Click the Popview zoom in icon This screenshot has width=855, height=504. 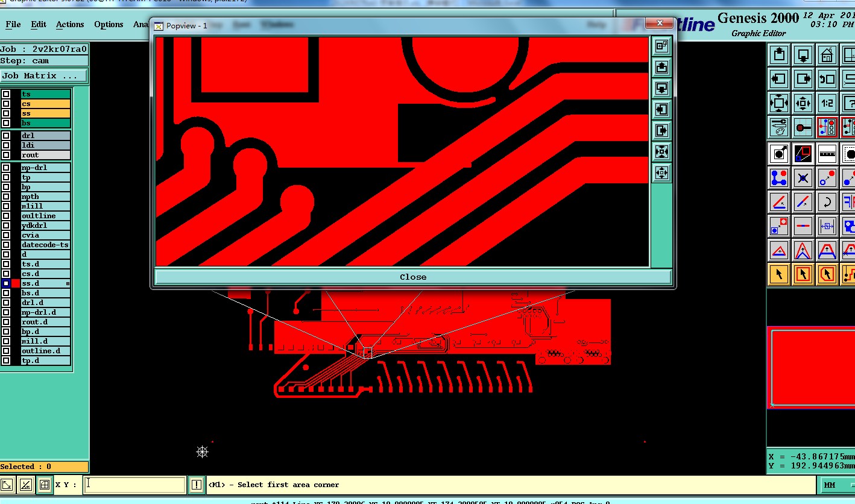pyautogui.click(x=661, y=151)
